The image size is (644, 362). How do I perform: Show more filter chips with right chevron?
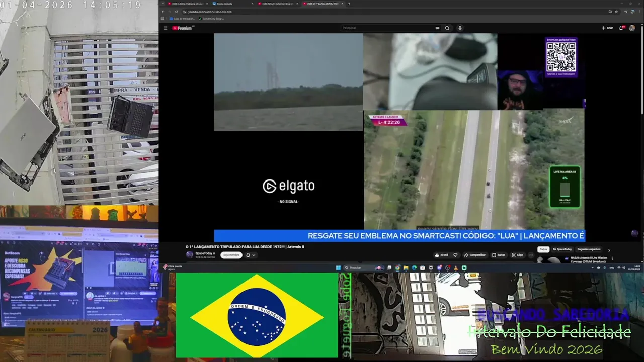[609, 250]
